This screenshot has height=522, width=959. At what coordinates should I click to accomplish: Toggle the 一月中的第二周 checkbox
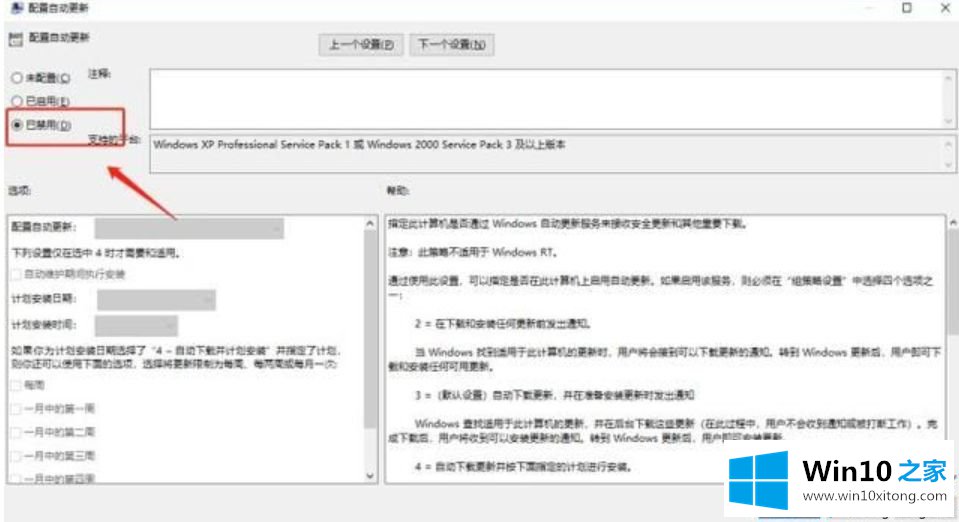[x=17, y=433]
